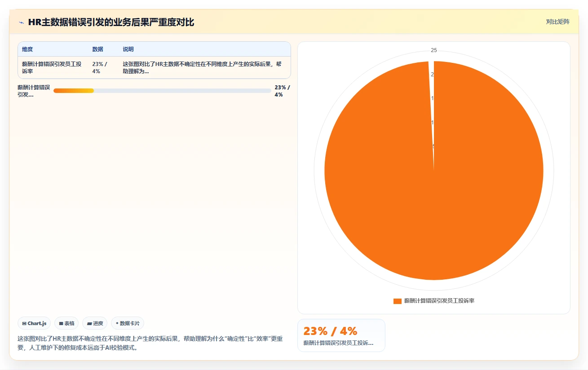The image size is (588, 370).
Task: Toggle the legend label 薪酬计算错误引发员工投诉率
Action: (439, 301)
